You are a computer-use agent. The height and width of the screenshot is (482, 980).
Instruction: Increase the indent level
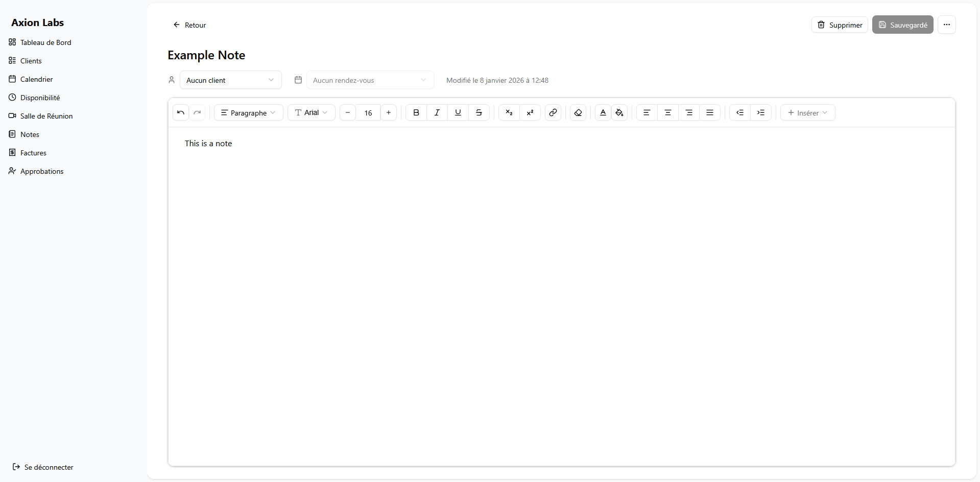760,112
